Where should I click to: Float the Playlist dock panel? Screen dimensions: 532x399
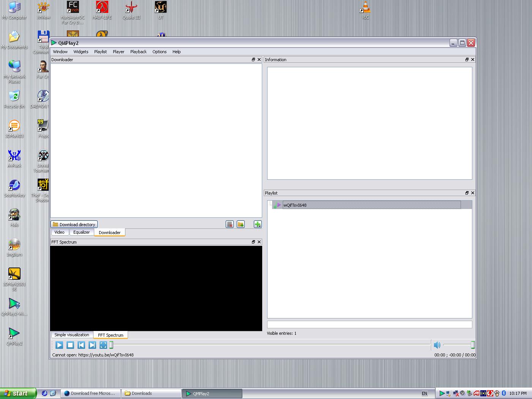467,193
